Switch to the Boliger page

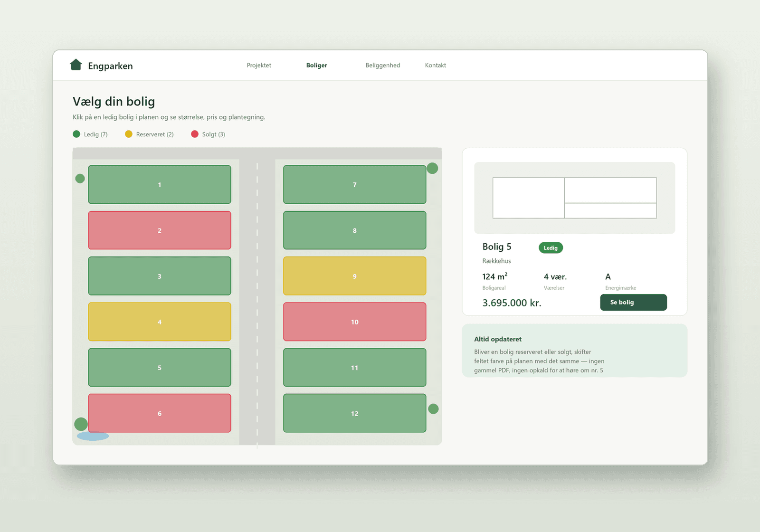tap(317, 66)
